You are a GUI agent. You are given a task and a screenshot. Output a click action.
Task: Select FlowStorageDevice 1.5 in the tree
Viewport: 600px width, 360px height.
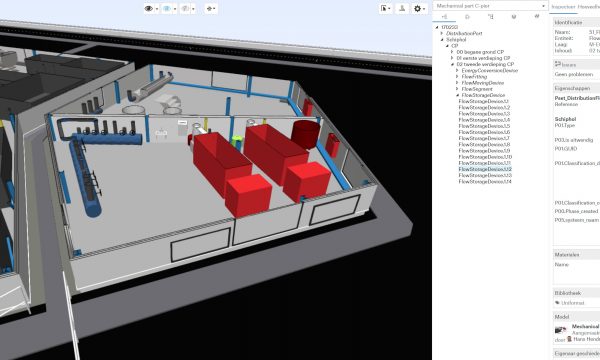point(484,126)
